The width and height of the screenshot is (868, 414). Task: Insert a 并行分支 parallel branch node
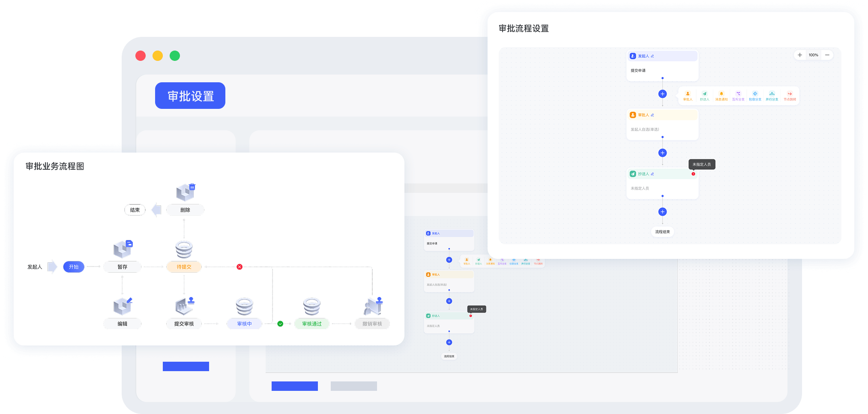tap(772, 94)
